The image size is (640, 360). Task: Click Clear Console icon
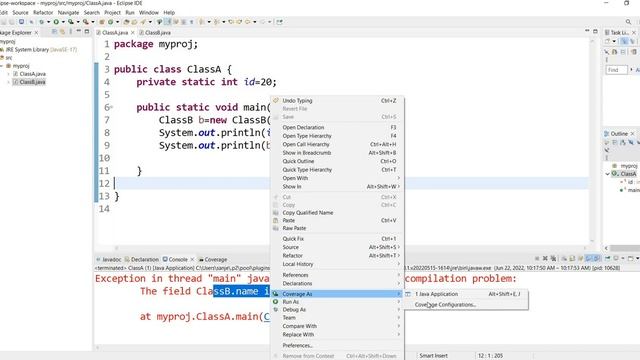click(x=564, y=258)
